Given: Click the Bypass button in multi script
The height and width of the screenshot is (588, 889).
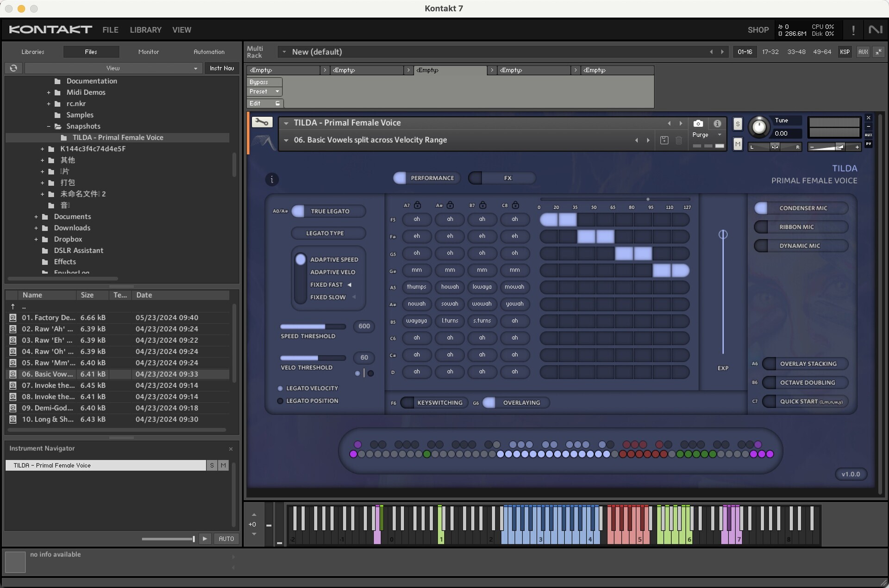Looking at the screenshot, I should 264,82.
